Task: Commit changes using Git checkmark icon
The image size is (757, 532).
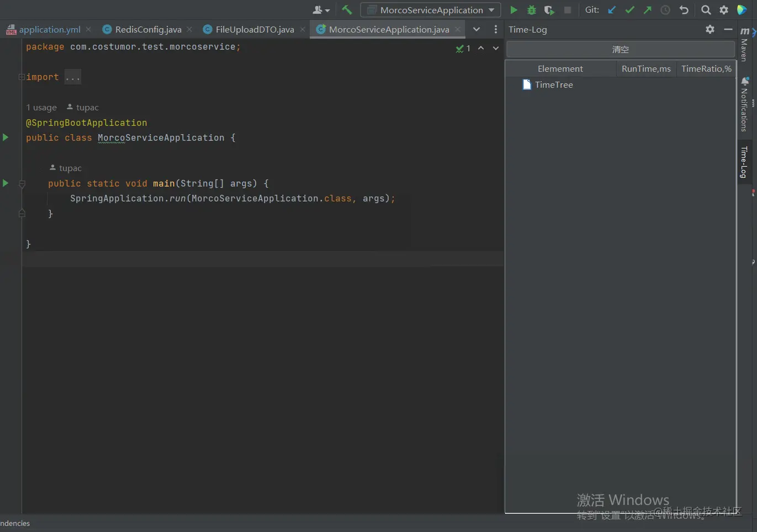Action: (629, 10)
